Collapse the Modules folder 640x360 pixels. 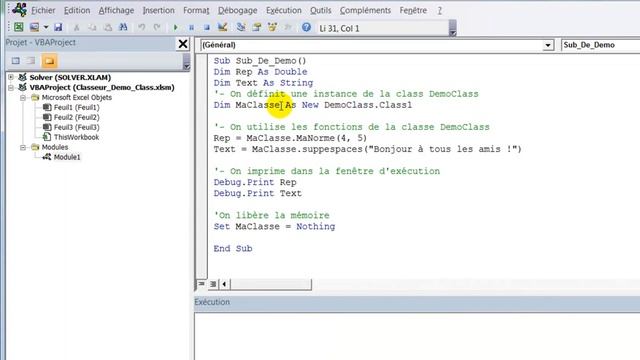(x=23, y=147)
